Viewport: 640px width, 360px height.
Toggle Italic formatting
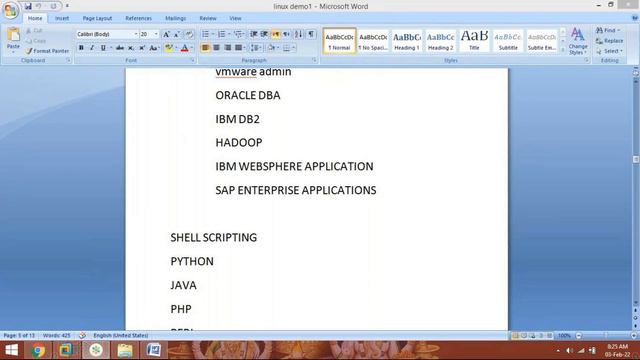pos(92,48)
